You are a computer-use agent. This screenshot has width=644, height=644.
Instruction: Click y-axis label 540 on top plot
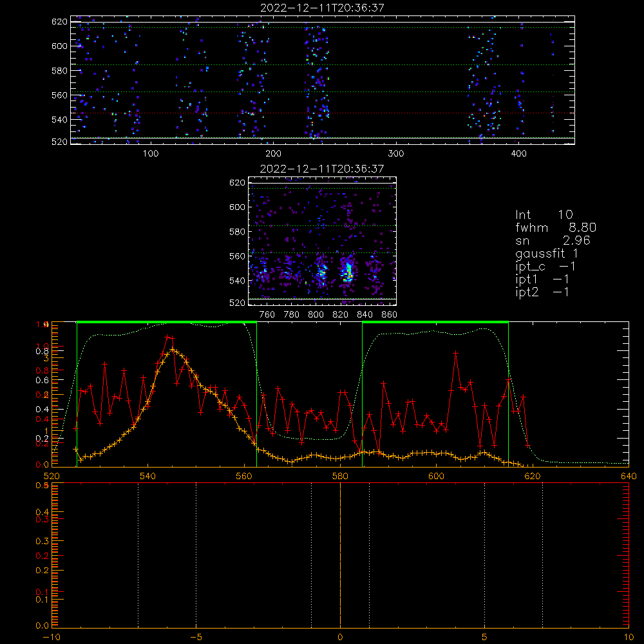pos(59,120)
